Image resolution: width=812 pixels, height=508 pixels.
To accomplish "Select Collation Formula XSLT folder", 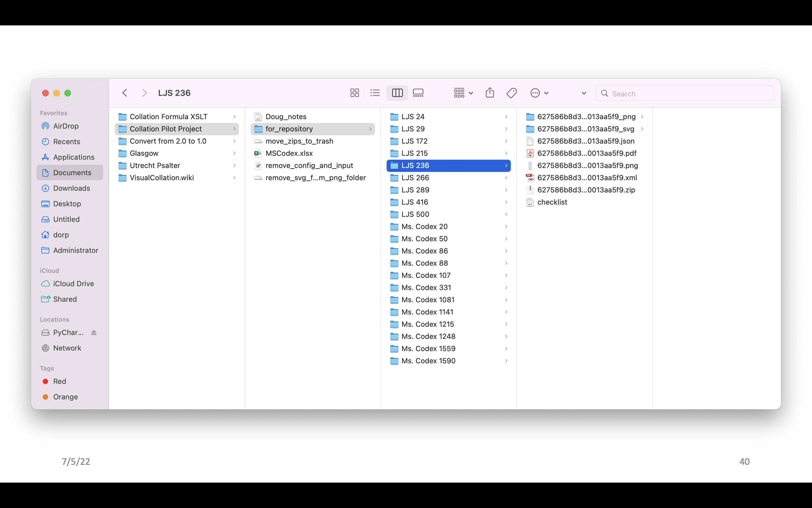I will [x=177, y=117].
